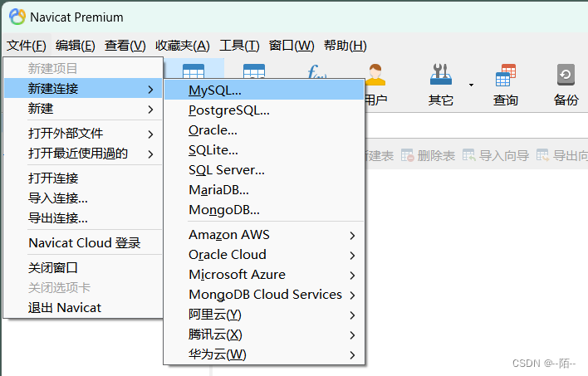Select SQL Server... connection type
Viewport: 588px width, 376px height.
coord(264,170)
